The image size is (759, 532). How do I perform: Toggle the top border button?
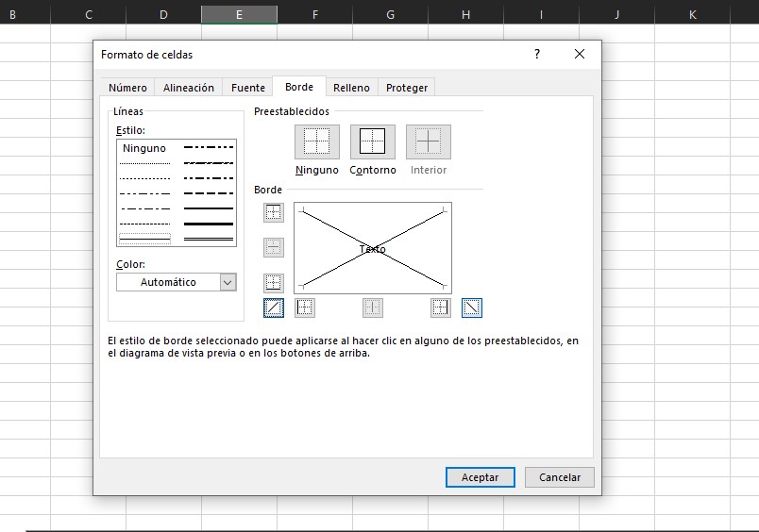click(x=273, y=212)
